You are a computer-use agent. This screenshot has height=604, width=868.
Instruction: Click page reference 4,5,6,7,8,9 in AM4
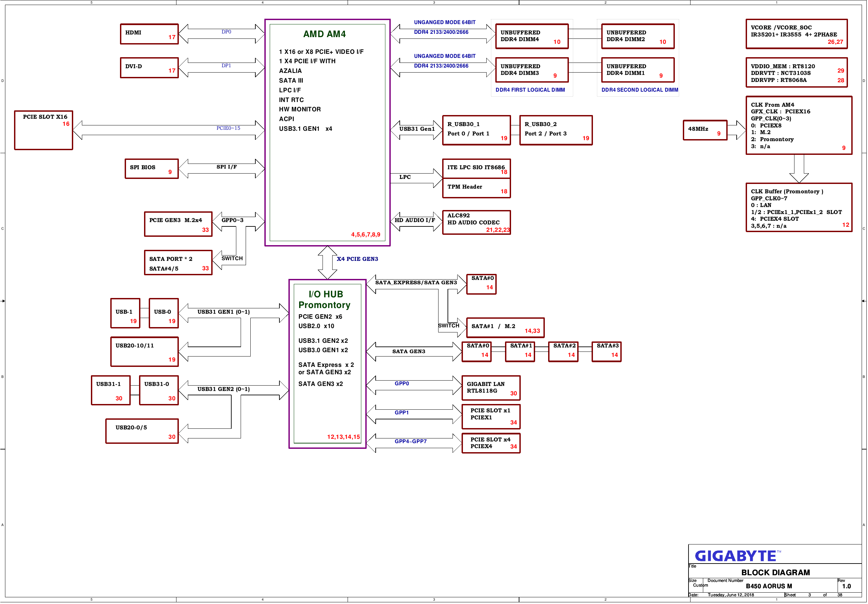point(366,234)
